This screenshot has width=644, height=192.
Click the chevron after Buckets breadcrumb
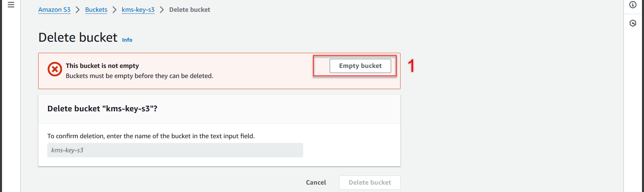[x=115, y=10]
